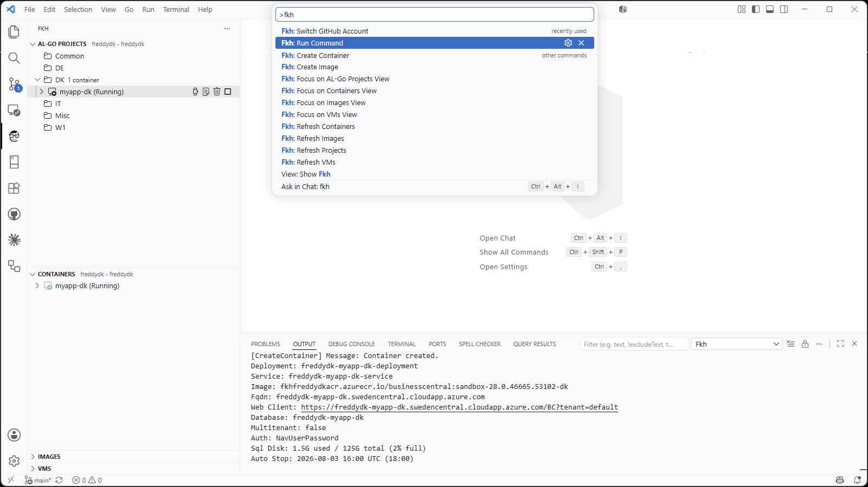
Task: Toggle the bottom panel visibility
Action: tap(770, 9)
